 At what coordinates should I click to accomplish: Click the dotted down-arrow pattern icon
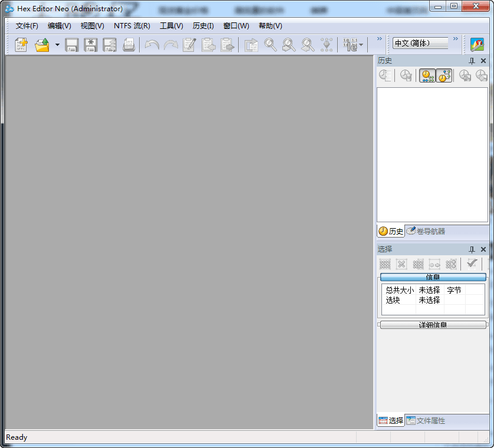[x=327, y=45]
